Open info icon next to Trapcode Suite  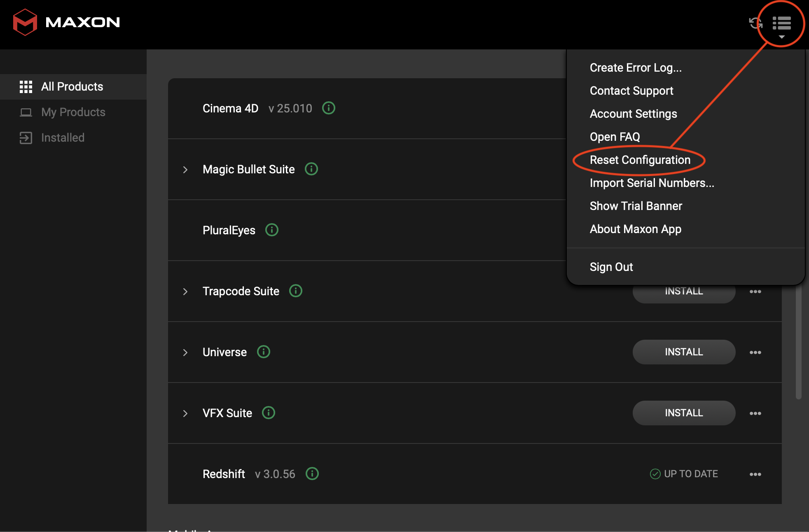(x=296, y=291)
